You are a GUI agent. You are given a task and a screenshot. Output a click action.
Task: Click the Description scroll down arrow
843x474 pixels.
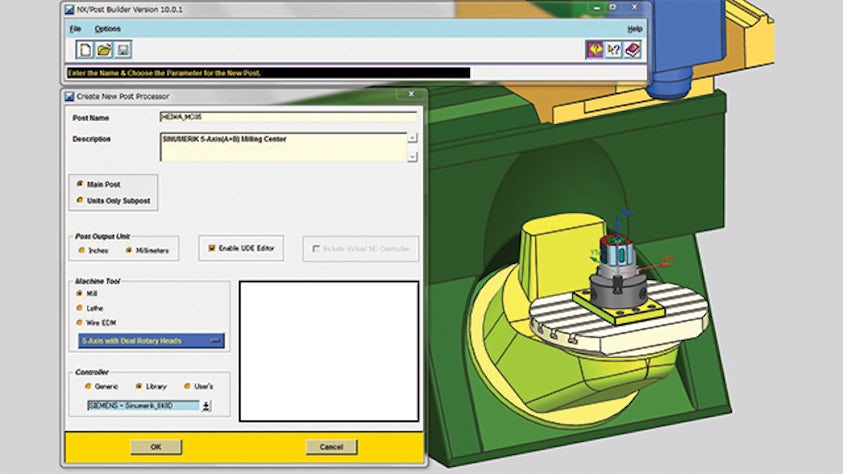coord(412,157)
